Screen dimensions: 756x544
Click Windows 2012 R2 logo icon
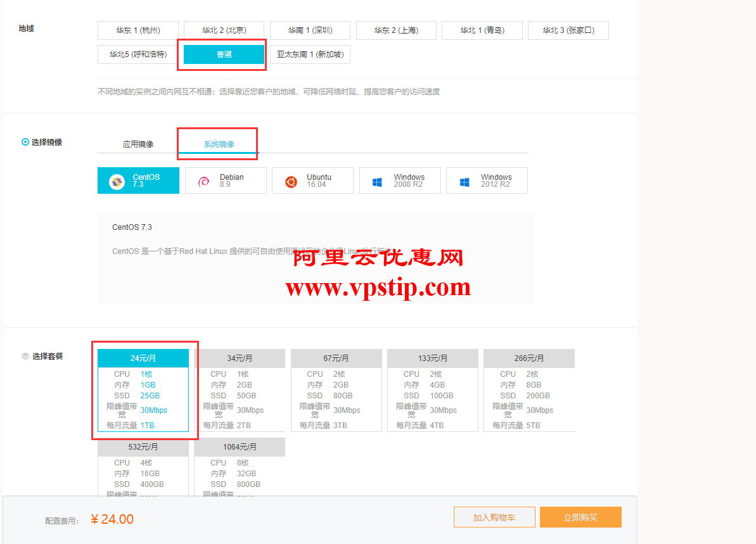tap(464, 182)
